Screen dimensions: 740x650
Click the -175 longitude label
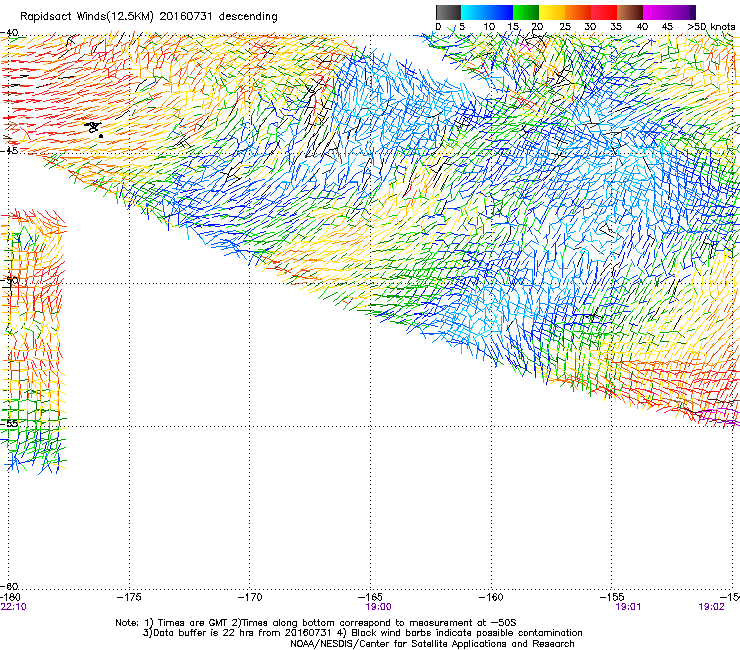click(x=129, y=597)
